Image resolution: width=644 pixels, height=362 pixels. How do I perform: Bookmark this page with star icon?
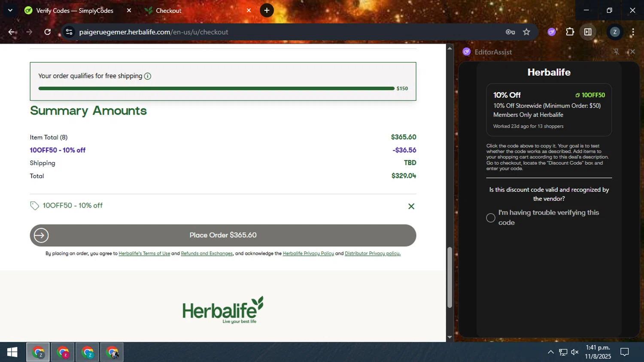pos(526,32)
